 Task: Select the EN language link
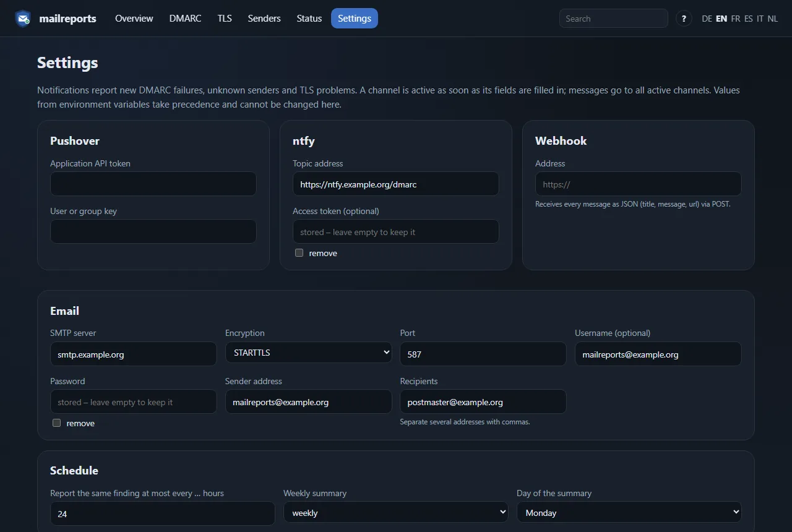(x=721, y=19)
